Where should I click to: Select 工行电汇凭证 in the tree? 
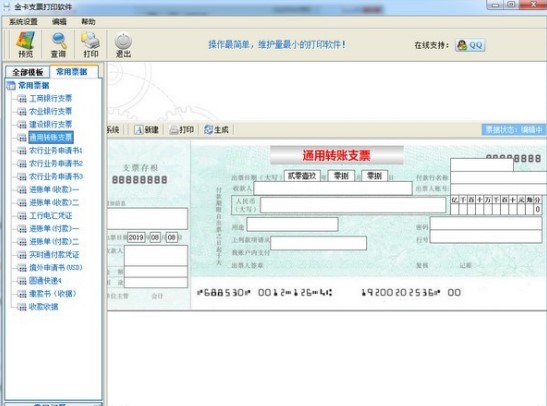point(51,215)
